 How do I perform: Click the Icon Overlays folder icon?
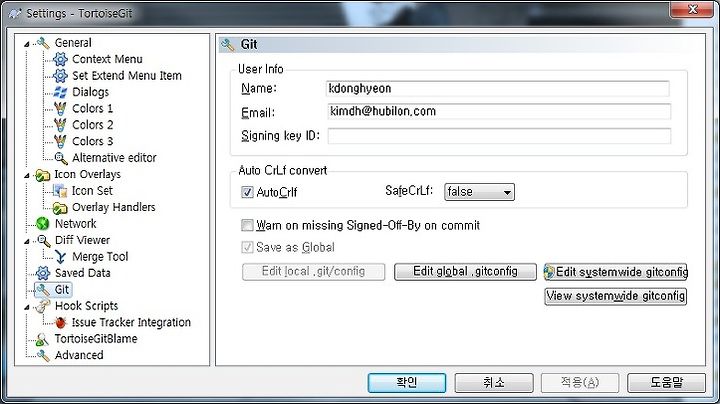click(x=43, y=175)
